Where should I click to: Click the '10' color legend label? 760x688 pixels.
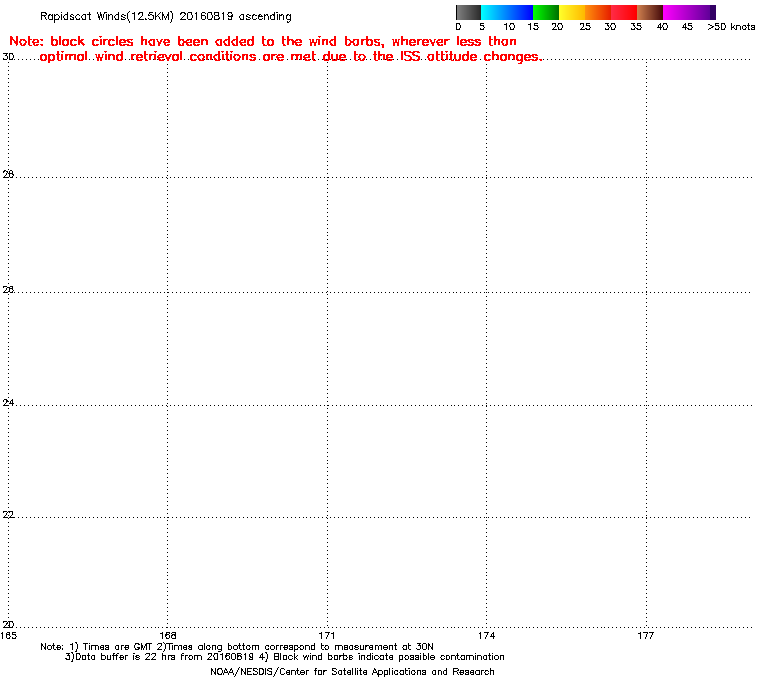[x=509, y=27]
